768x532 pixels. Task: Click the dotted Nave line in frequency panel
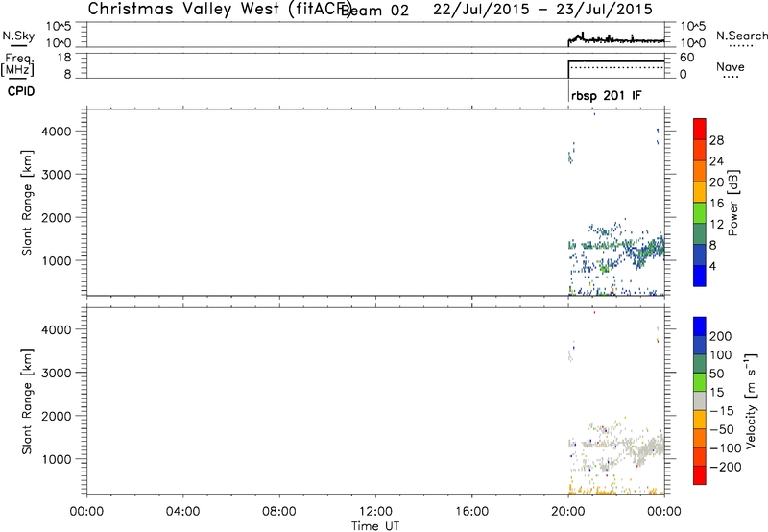(616, 67)
